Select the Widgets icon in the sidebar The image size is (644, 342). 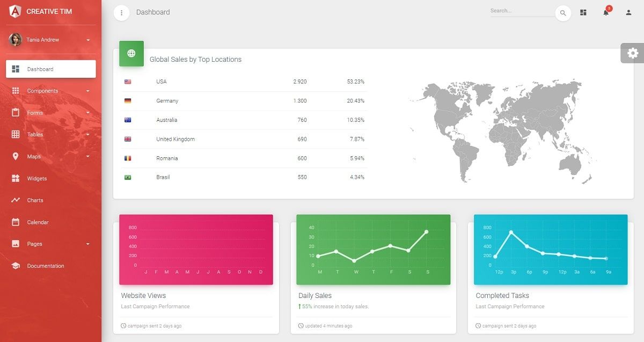(x=16, y=178)
